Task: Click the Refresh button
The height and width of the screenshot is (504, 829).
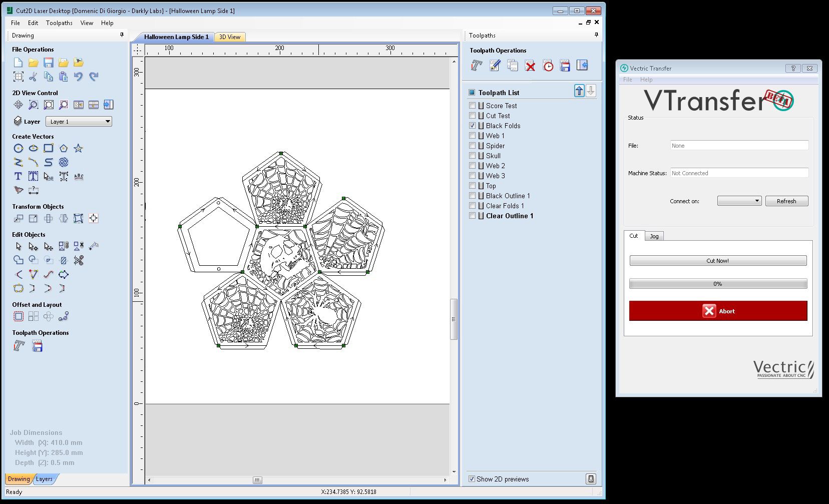Action: (786, 201)
